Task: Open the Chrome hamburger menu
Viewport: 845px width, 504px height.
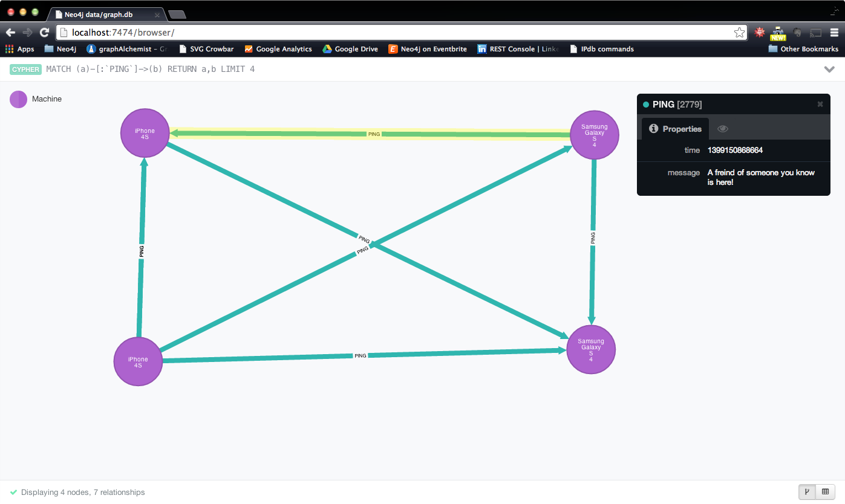Action: [835, 33]
